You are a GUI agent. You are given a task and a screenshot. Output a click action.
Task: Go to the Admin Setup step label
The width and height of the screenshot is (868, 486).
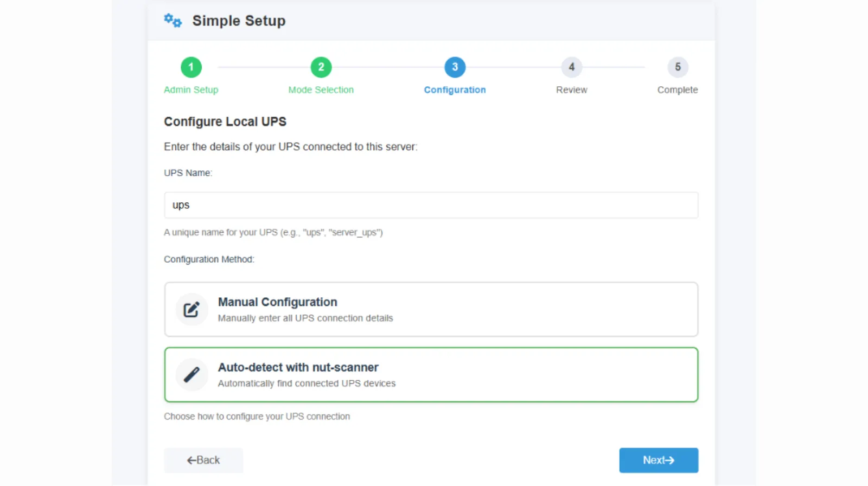pos(191,90)
